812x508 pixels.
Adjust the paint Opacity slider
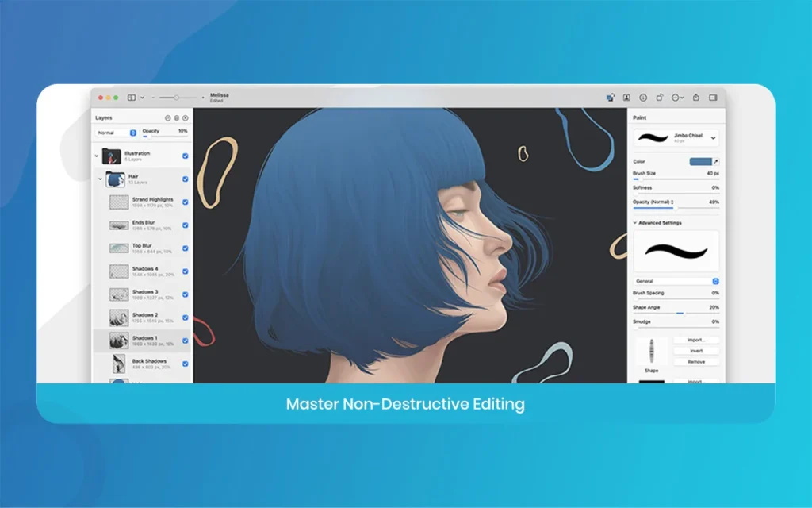coord(676,208)
